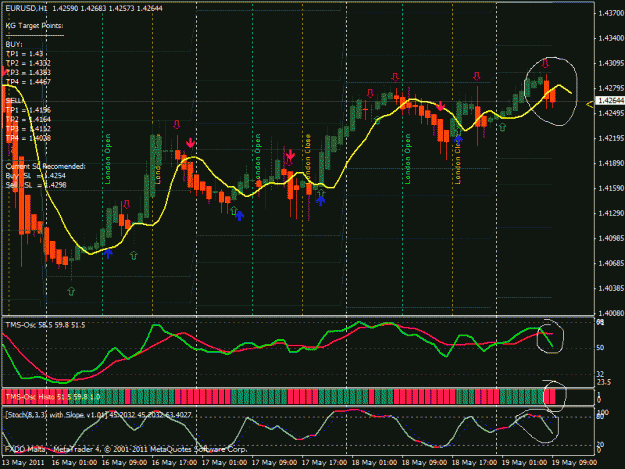The height and width of the screenshot is (469, 625).
Task: Select the 1.43095 price scale label
Action: click(610, 63)
